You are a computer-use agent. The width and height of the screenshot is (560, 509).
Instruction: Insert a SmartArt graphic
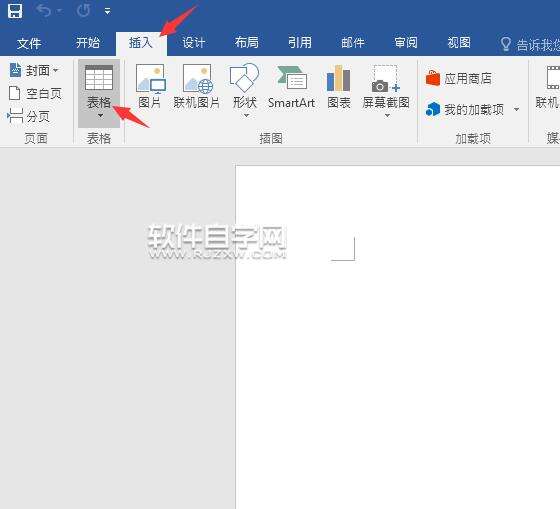coord(291,86)
